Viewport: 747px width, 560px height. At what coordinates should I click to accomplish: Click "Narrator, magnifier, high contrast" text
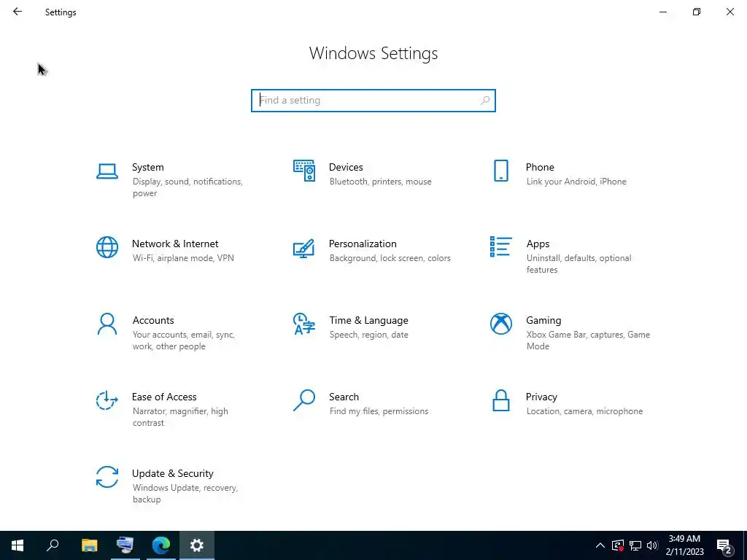pos(180,416)
